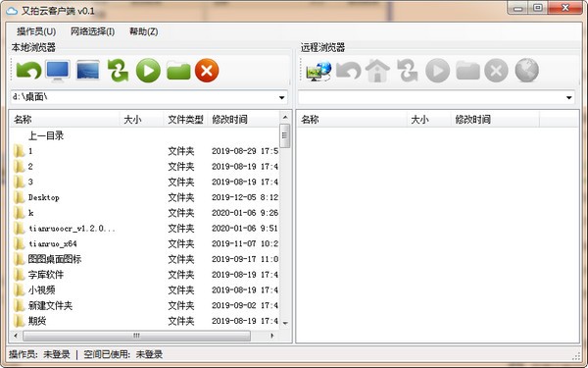Sort local list by 修改时间 column
Image resolution: width=588 pixels, height=368 pixels.
(x=243, y=120)
